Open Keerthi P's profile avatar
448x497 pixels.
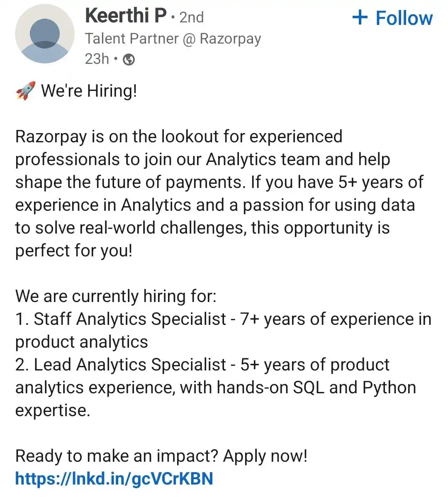(45, 34)
